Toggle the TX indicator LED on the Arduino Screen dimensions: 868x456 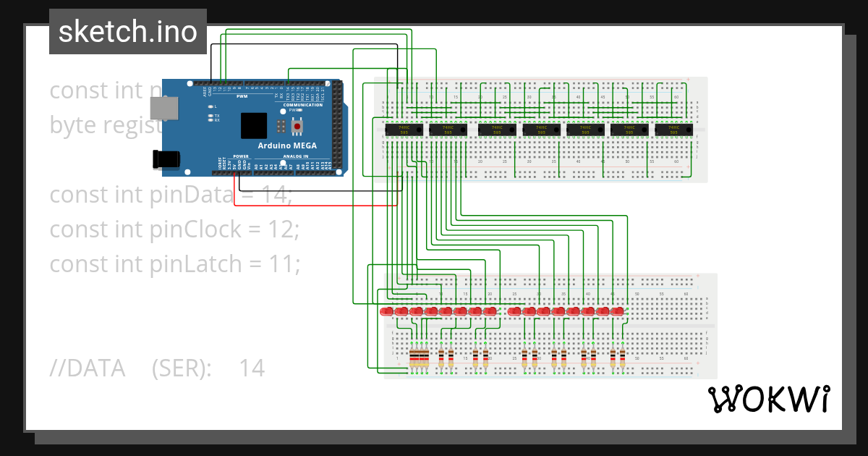[211, 115]
